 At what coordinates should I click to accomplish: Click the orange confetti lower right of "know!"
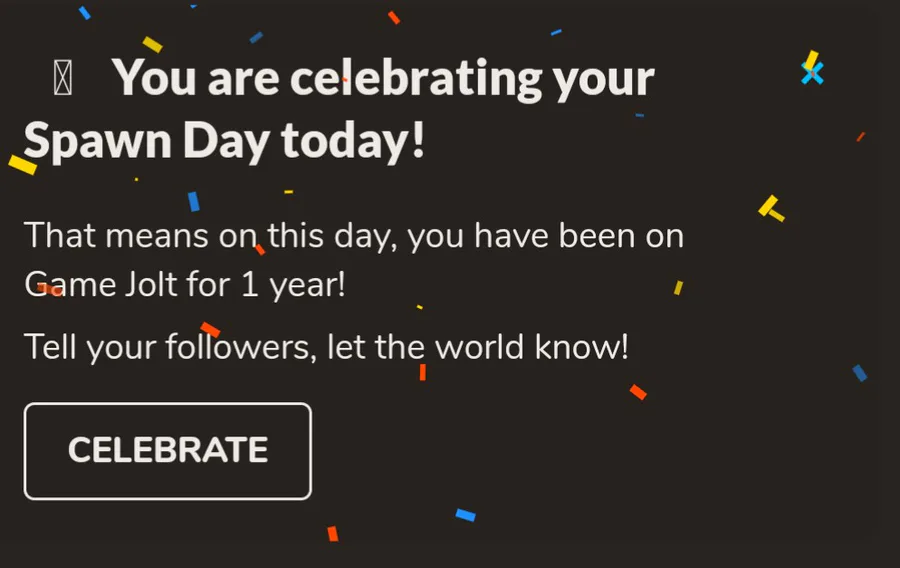pyautogui.click(x=638, y=392)
